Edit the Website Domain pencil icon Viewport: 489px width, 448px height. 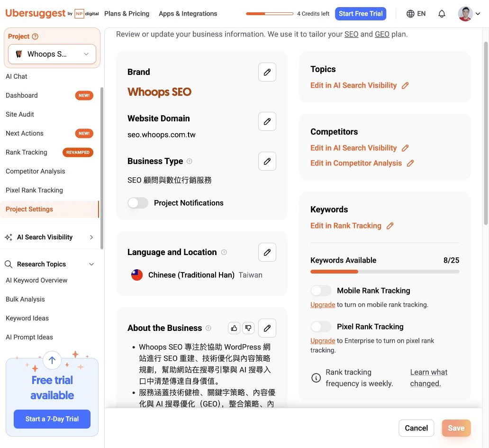(267, 121)
